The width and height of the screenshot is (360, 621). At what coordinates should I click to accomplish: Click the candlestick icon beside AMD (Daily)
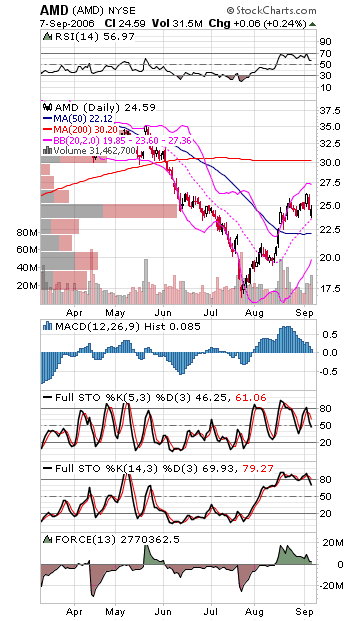pos(48,107)
